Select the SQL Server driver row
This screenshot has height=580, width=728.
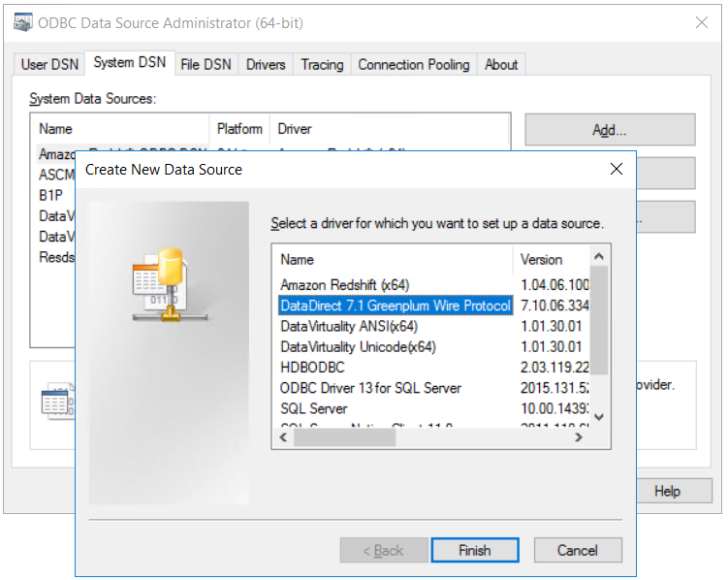(314, 408)
